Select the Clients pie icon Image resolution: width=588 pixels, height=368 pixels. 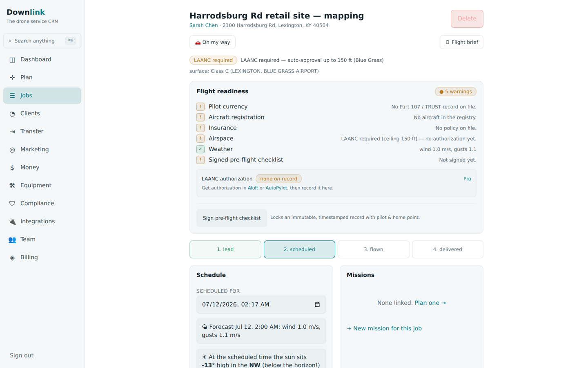12,114
